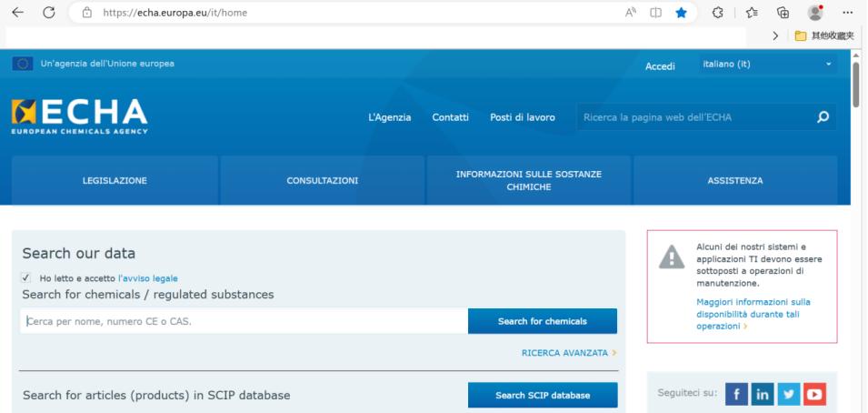
Task: Click the page vertical scrollbar thumb
Action: (856, 85)
